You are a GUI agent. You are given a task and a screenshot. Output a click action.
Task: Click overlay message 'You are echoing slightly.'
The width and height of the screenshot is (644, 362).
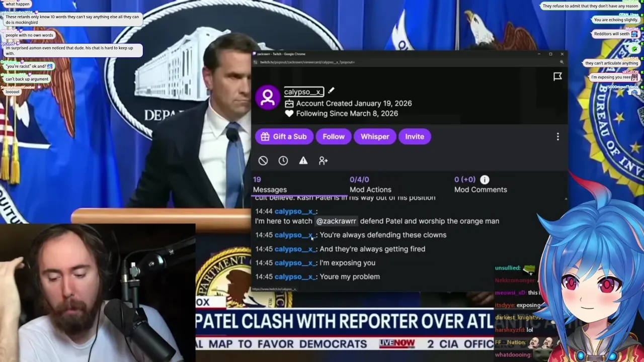[x=616, y=20]
